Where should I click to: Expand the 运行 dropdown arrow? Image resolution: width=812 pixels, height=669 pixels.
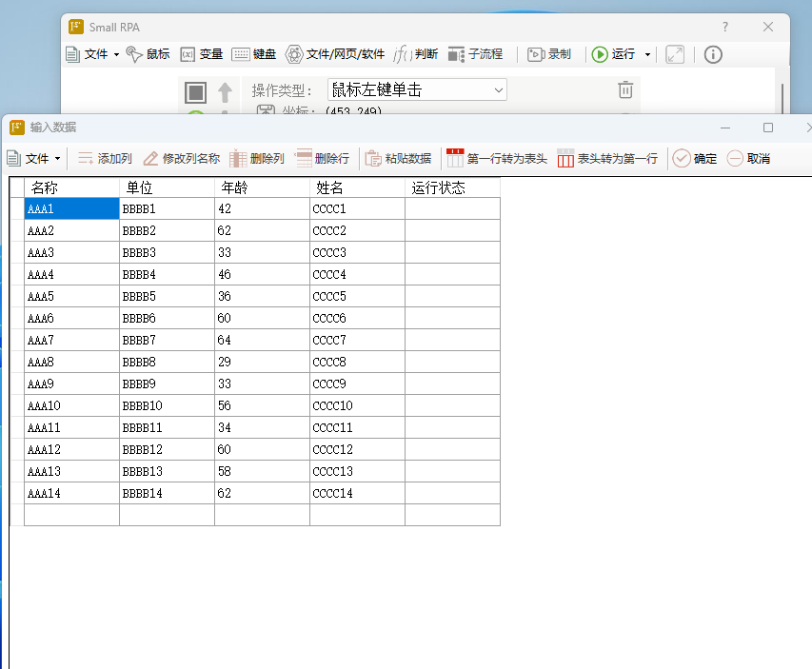click(647, 54)
